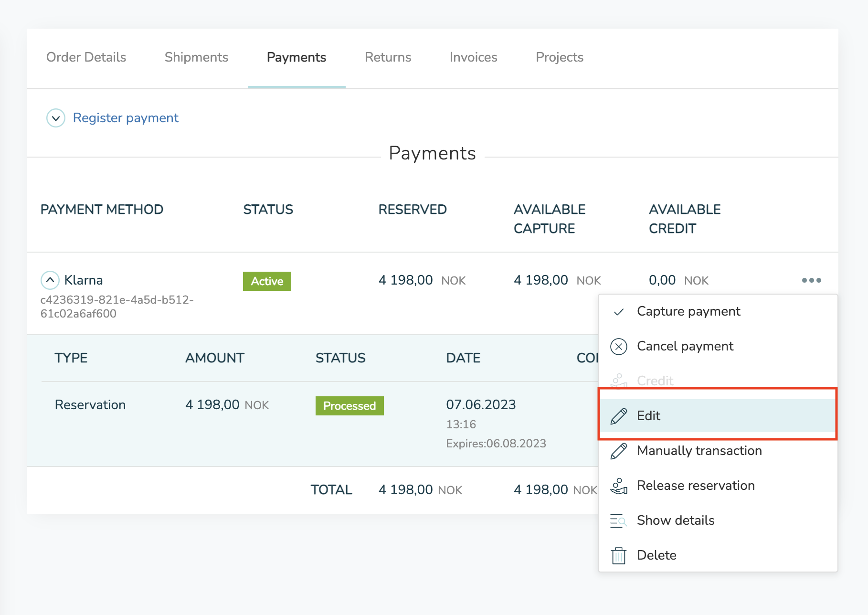Click the date 07.06.2023
Screen dimensions: 868x615
coord(481,405)
